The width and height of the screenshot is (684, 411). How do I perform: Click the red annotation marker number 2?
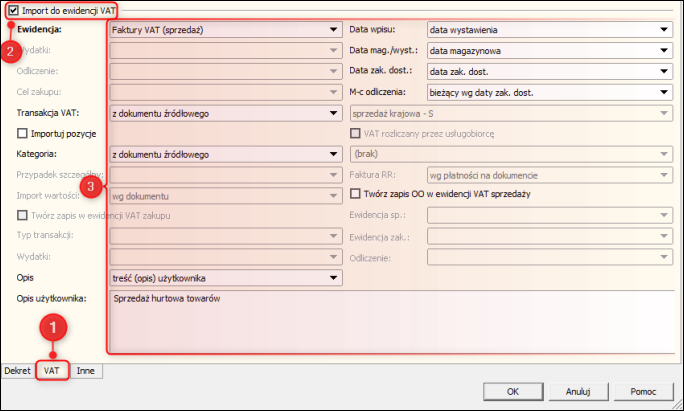coord(14,52)
